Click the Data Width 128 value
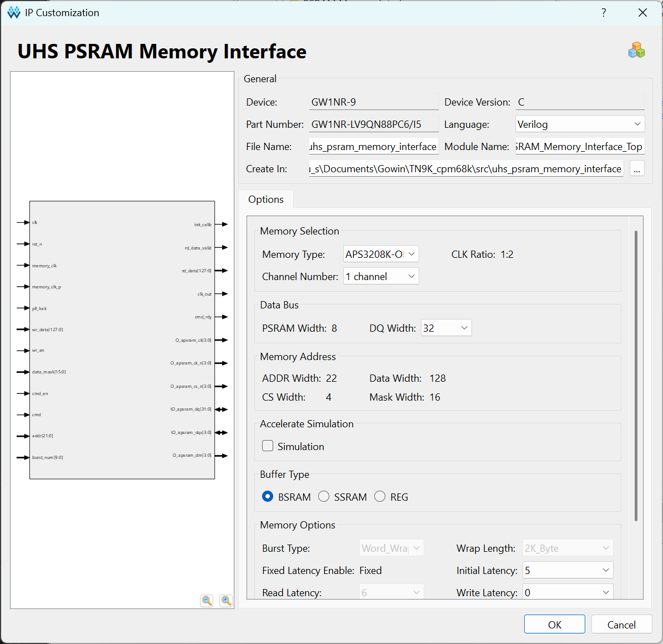Viewport: 663px width, 644px height. pos(438,378)
